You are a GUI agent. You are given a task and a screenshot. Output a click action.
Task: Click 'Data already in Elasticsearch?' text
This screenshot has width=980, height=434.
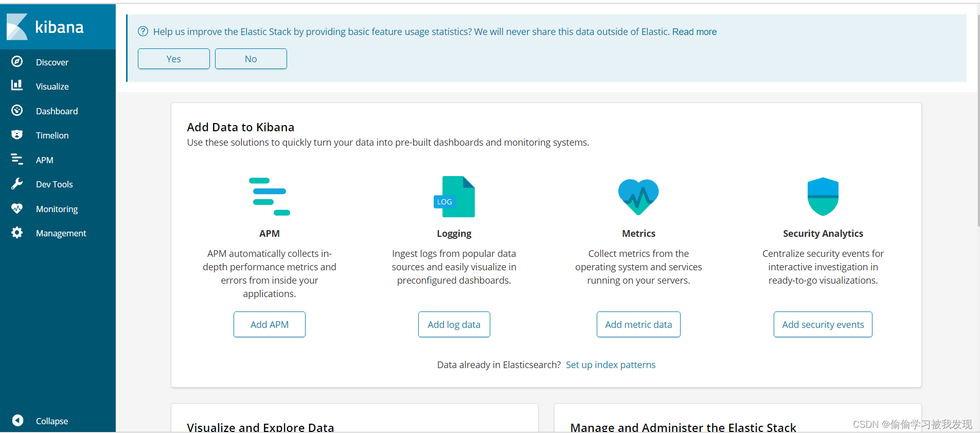pyautogui.click(x=499, y=364)
